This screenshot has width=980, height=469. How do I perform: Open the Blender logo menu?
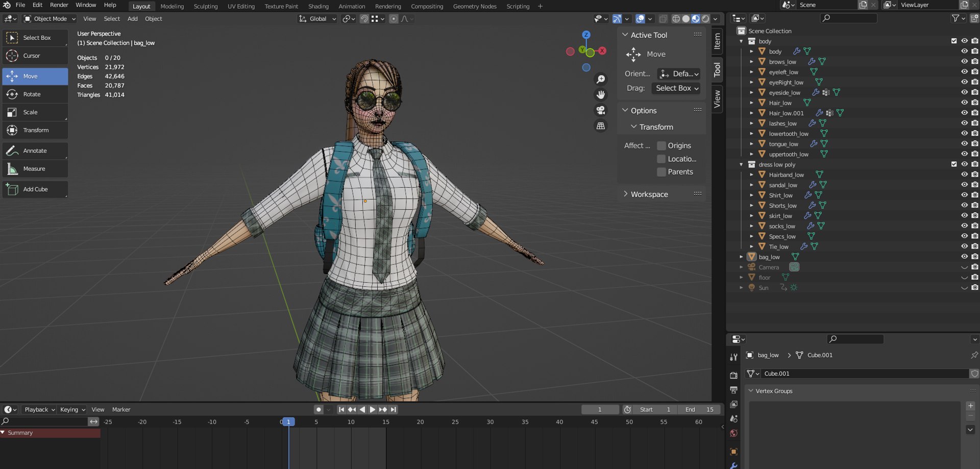pyautogui.click(x=7, y=5)
